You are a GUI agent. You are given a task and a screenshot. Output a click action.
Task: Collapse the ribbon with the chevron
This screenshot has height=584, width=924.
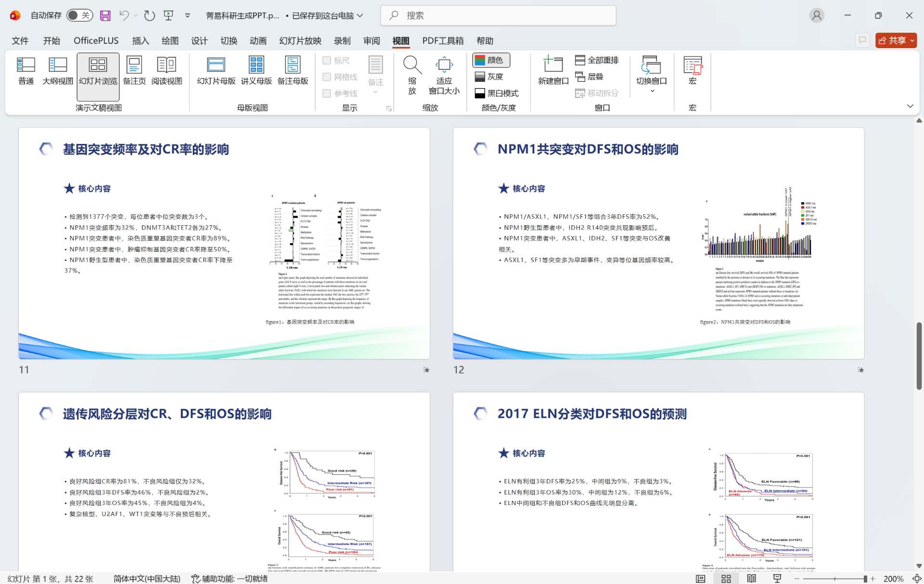(x=910, y=106)
